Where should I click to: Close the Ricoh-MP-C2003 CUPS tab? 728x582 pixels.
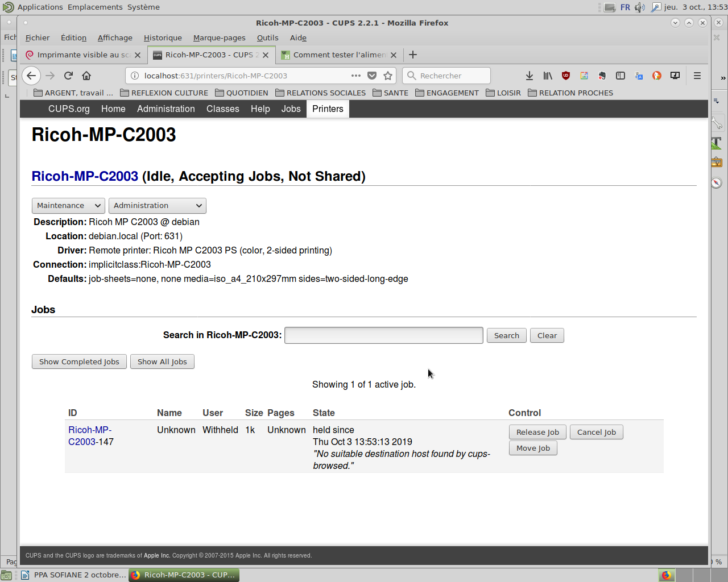[266, 55]
